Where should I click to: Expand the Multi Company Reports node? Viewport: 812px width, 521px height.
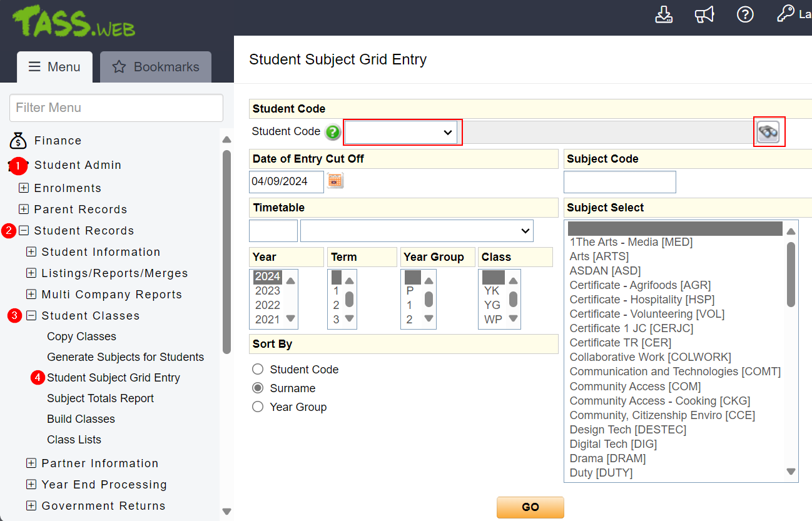click(31, 295)
